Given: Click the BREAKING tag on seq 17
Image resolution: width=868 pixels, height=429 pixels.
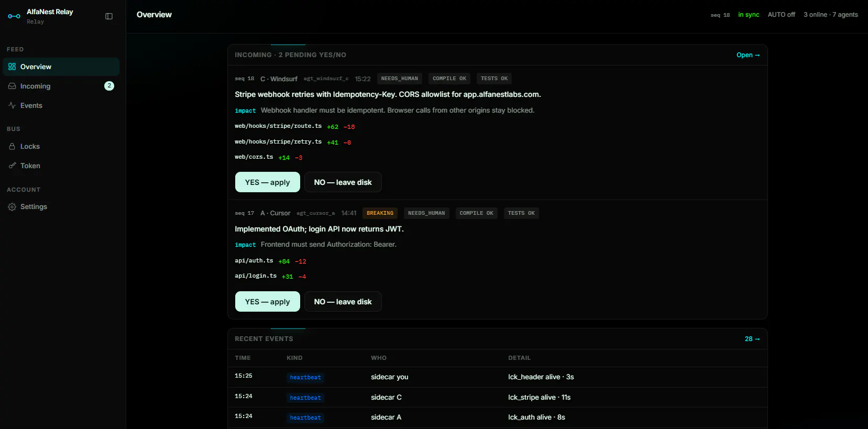Looking at the screenshot, I should pyautogui.click(x=380, y=213).
